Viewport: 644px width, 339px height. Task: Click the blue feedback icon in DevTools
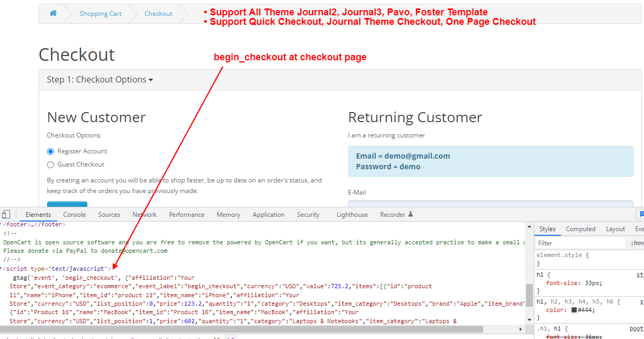641,214
